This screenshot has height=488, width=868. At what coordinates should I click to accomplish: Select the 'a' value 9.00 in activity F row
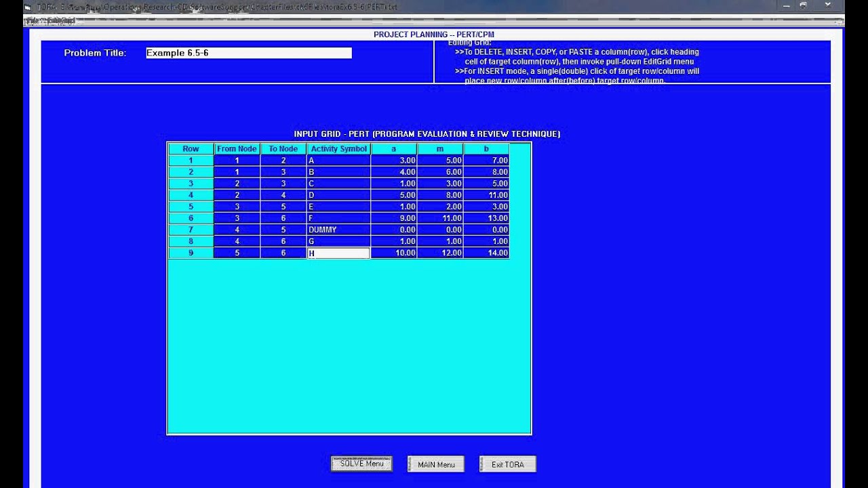point(394,218)
